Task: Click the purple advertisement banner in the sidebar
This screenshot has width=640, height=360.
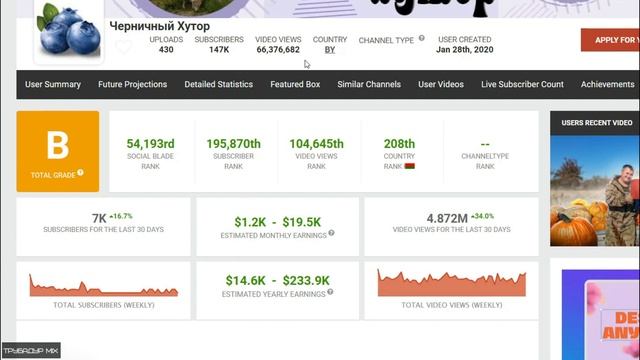Action: [601, 315]
